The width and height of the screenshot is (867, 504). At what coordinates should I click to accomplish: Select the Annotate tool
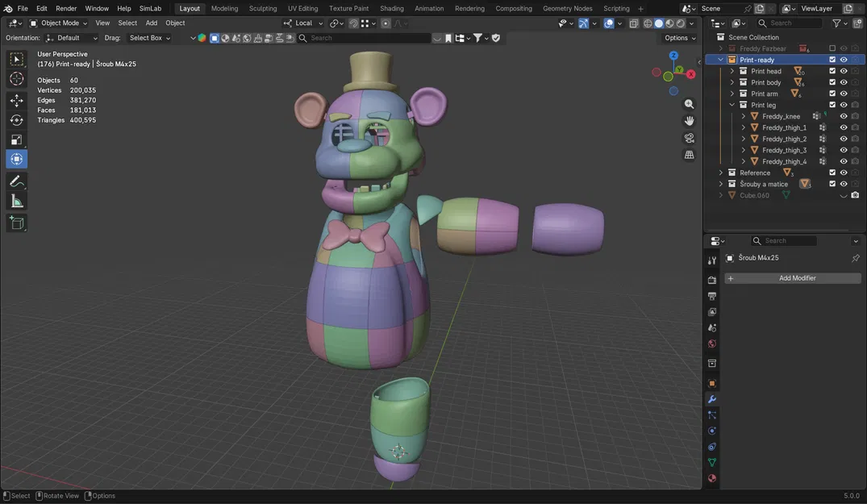point(16,181)
